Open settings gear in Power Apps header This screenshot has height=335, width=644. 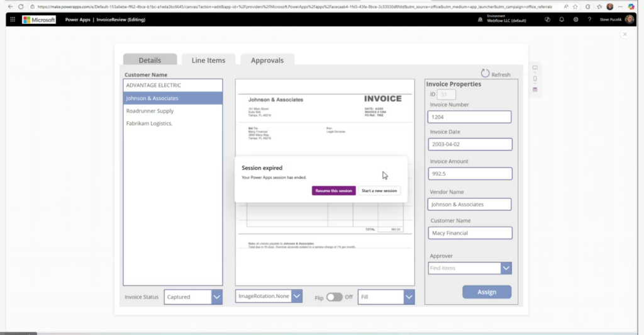[x=575, y=20]
